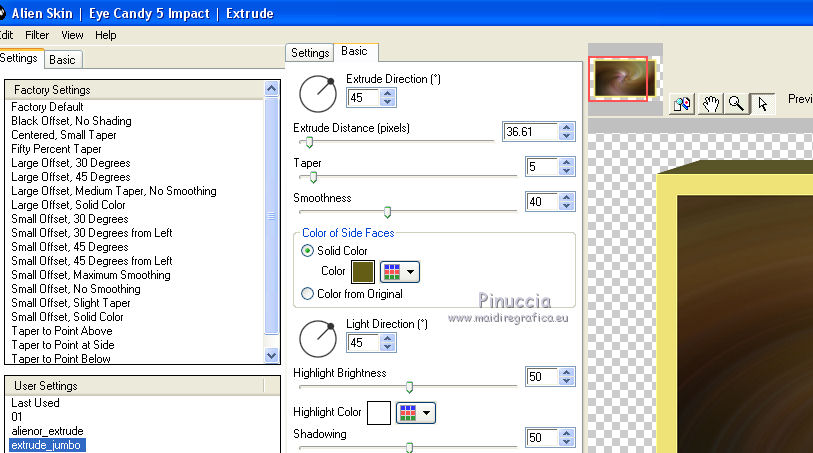
Task: Click the Extrude Direction dial
Action: pyautogui.click(x=318, y=94)
